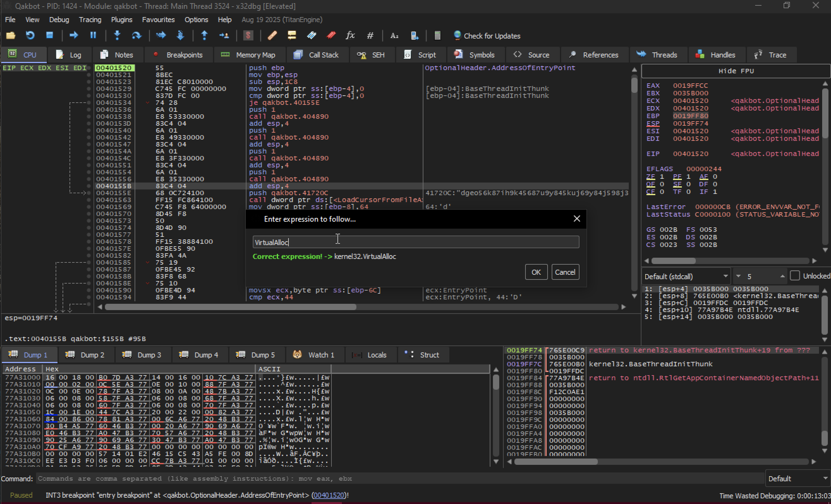Increase the argument count stepper up arrow
The height and width of the screenshot is (504, 831).
(x=782, y=276)
